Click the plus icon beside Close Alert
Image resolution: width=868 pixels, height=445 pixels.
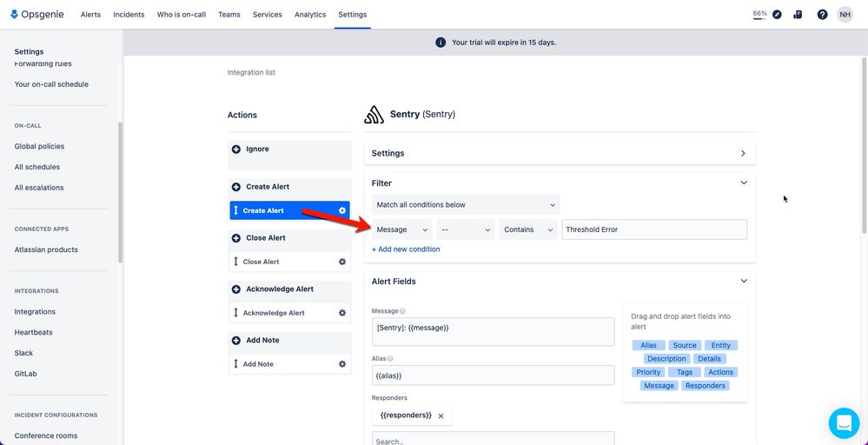[x=236, y=238]
